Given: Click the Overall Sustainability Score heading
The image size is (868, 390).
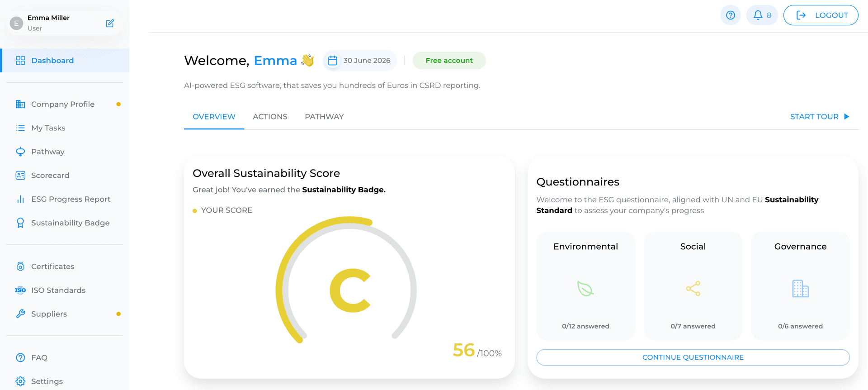Looking at the screenshot, I should pos(266,173).
